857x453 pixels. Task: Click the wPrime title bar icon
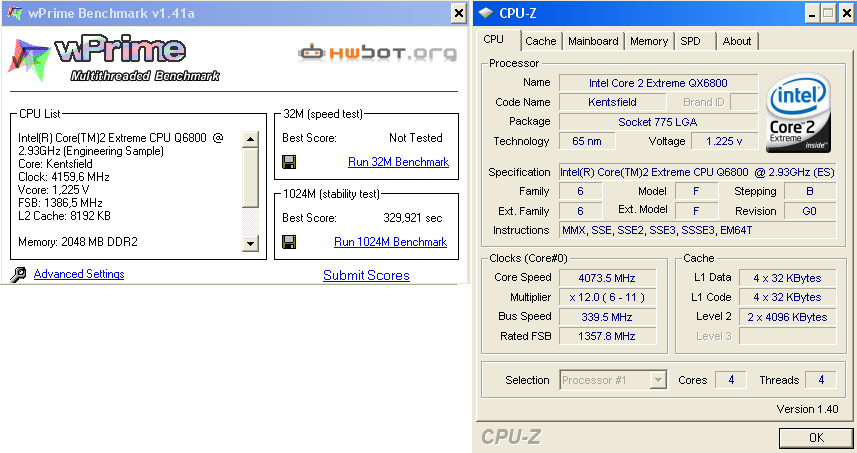point(14,13)
